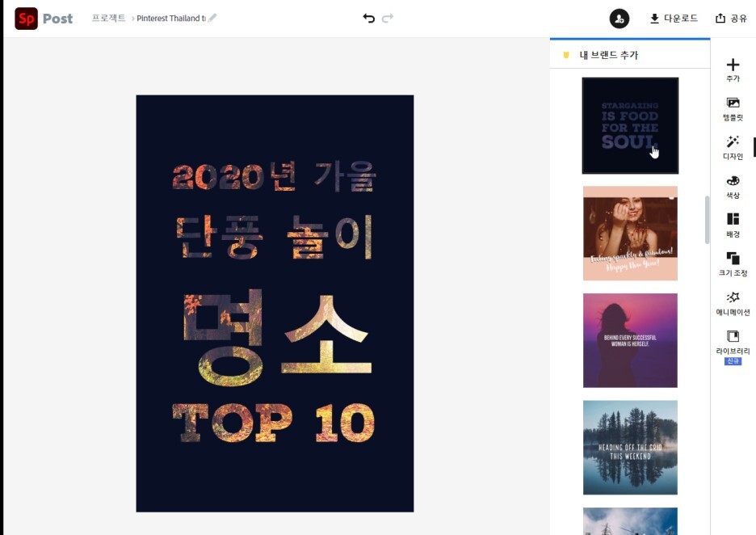Click the design list vertical scrollbar
This screenshot has height=535, width=756.
tap(707, 220)
